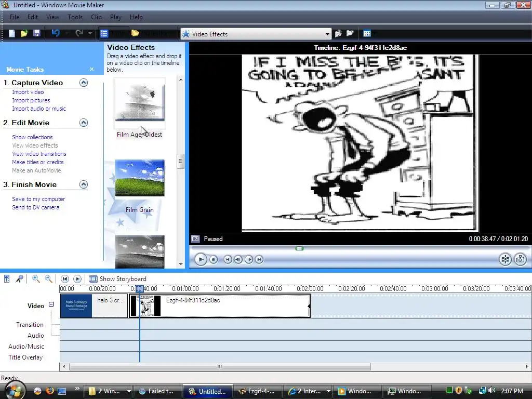The image size is (532, 399).
Task: Click the preview Back button
Action: [x=228, y=260]
